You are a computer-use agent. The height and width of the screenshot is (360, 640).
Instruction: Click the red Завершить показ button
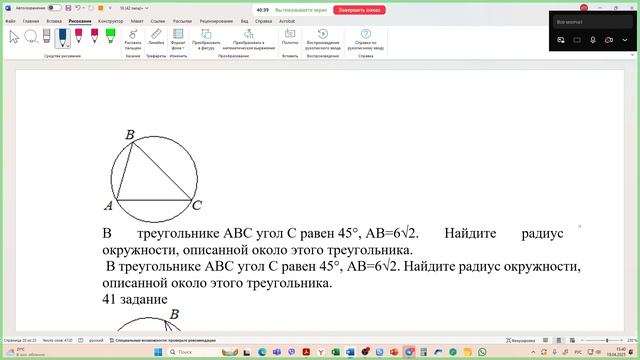click(359, 10)
